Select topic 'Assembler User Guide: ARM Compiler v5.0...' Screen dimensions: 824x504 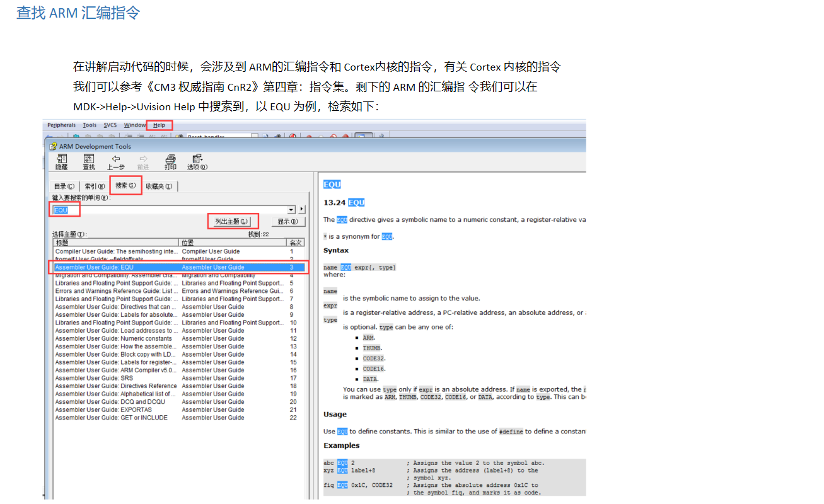click(180, 370)
